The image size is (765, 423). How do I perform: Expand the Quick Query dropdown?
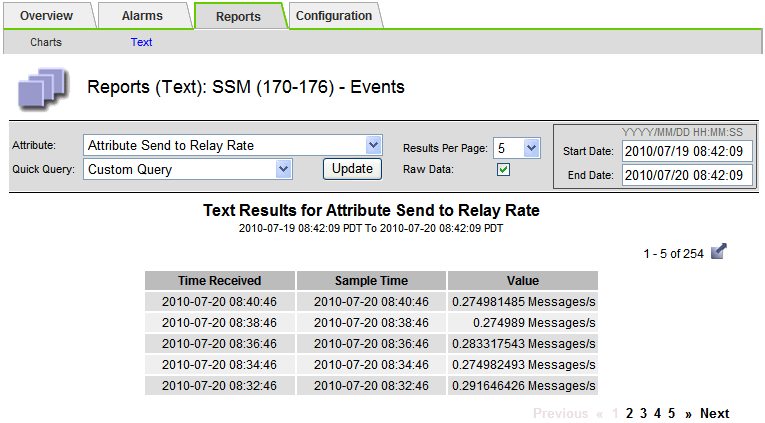click(x=188, y=169)
